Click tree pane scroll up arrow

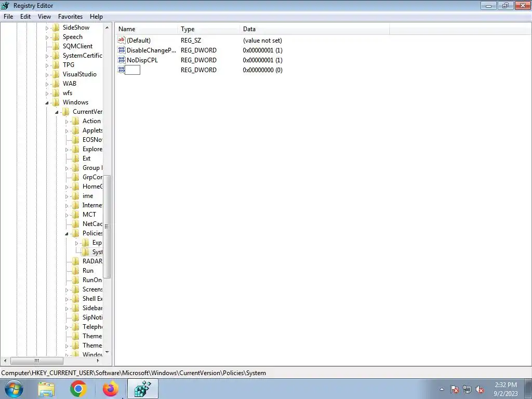pos(107,28)
